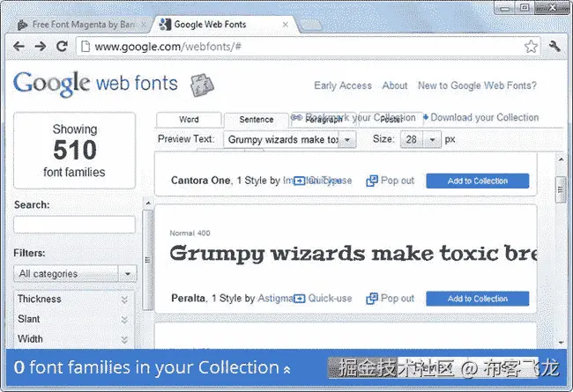
Task: Click the filter sidebar scrollbar thumb
Action: click(x=147, y=260)
